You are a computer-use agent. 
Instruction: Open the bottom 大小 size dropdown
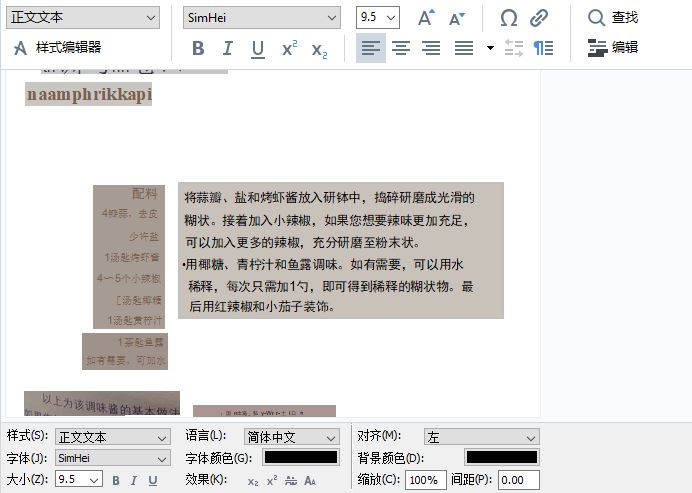click(79, 479)
